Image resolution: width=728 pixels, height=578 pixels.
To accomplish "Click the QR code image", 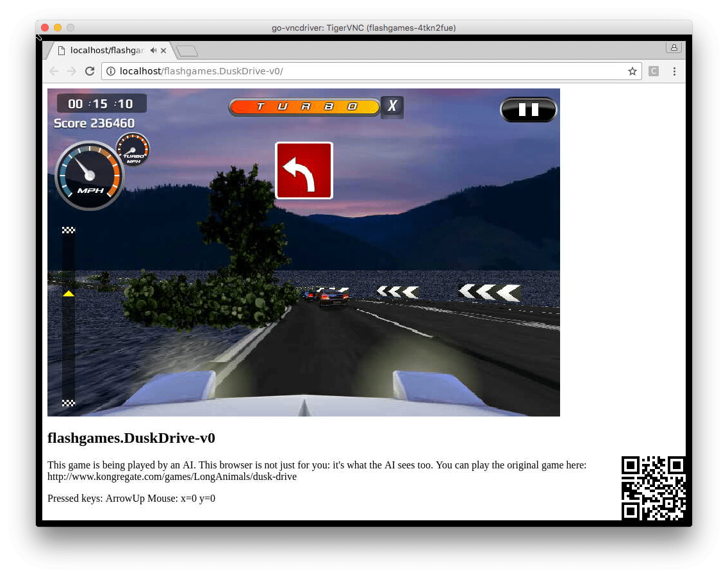I will [x=653, y=488].
